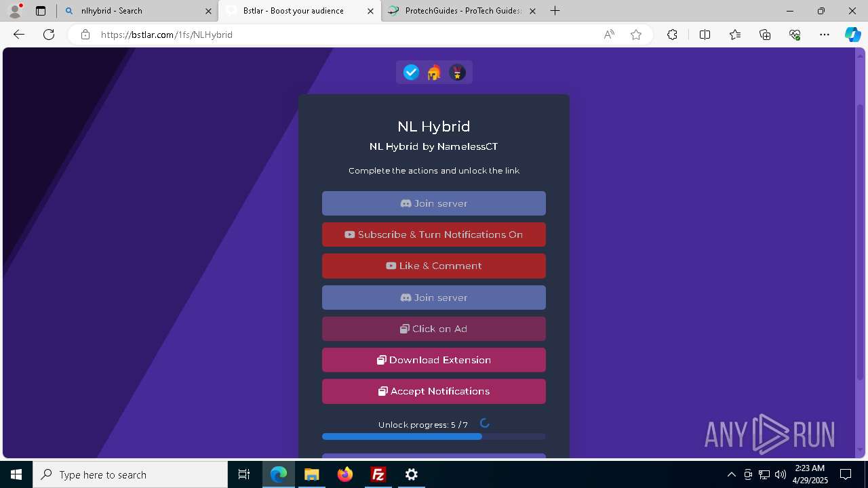
Task: Open File Explorer from taskbar
Action: [312, 474]
